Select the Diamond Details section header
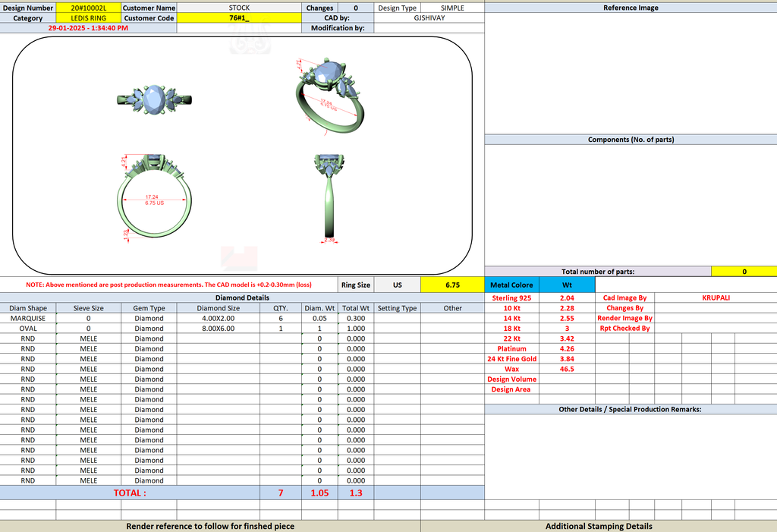The image size is (777, 532). pos(242,298)
